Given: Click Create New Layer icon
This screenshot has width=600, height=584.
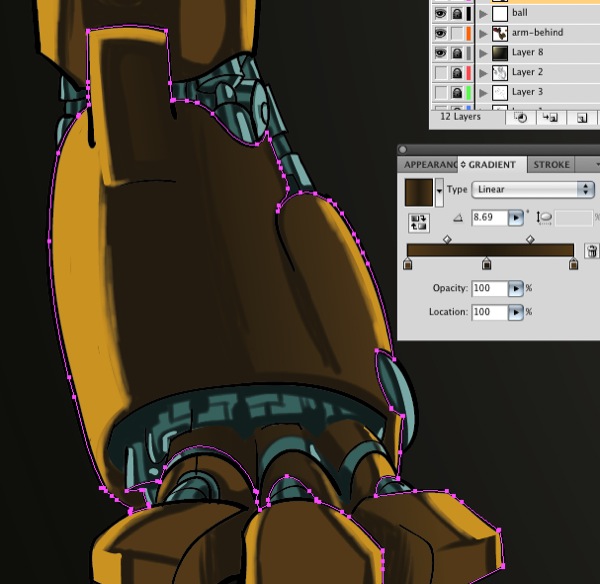Looking at the screenshot, I should pyautogui.click(x=581, y=117).
